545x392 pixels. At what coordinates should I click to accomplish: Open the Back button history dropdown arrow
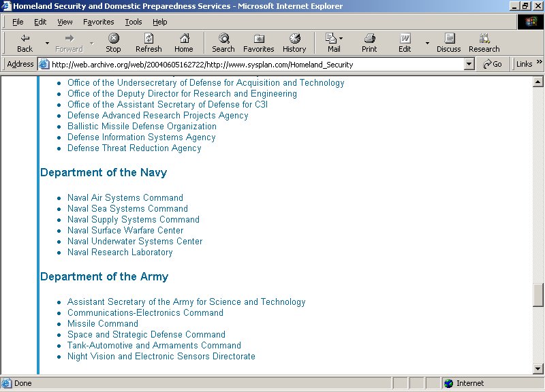[x=47, y=43]
